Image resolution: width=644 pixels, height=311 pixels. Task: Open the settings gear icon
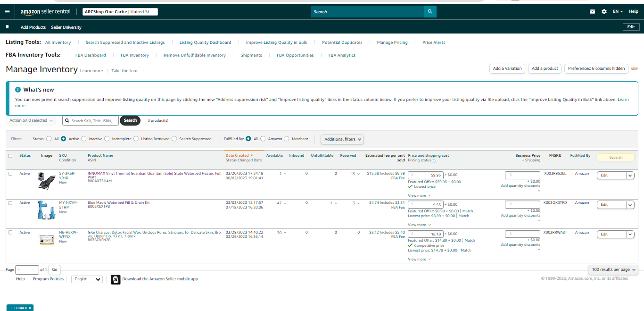tap(604, 11)
